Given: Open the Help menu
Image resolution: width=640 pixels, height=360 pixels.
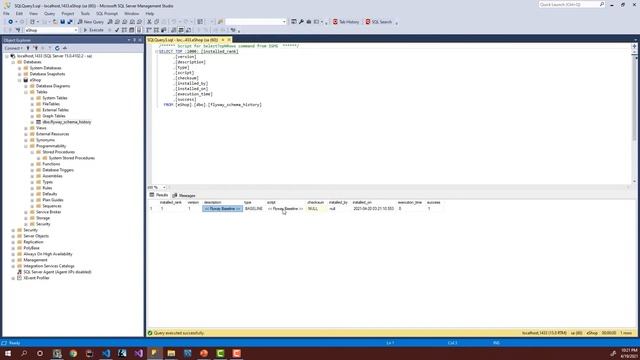Looking at the screenshot, I should pos(150,13).
